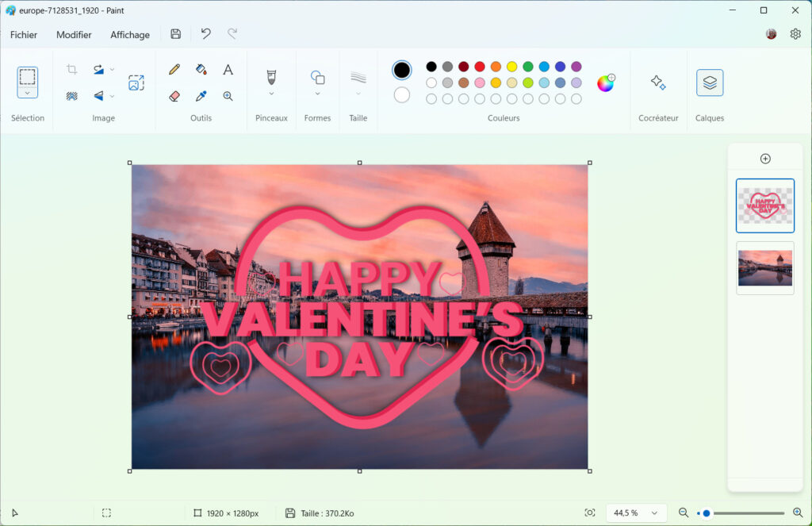Open the Formes shapes gallery
Viewport: 812px width, 526px height.
tap(317, 78)
